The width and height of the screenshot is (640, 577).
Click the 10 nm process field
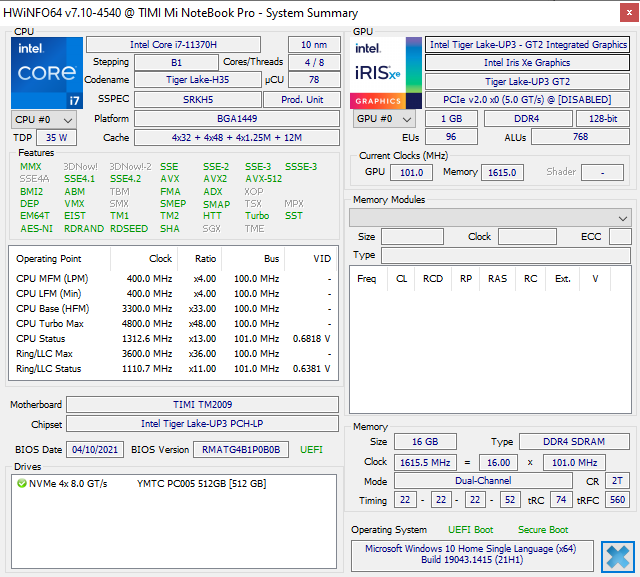pos(314,44)
